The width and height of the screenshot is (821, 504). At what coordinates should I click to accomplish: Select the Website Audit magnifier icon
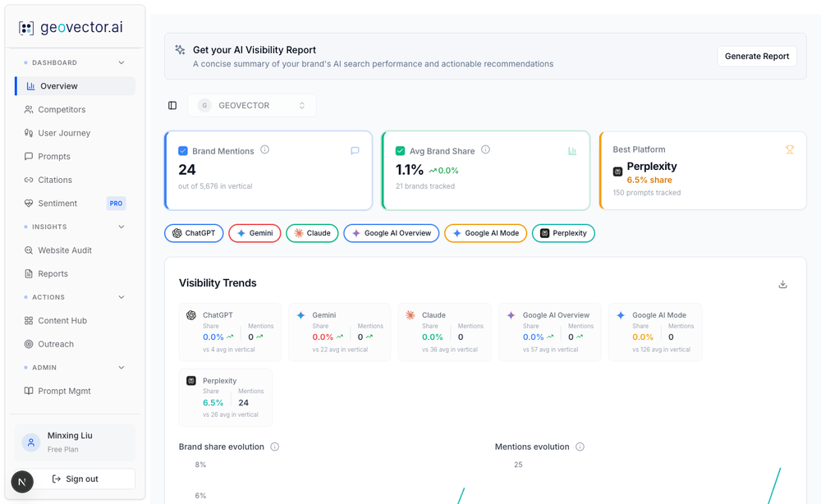(28, 250)
